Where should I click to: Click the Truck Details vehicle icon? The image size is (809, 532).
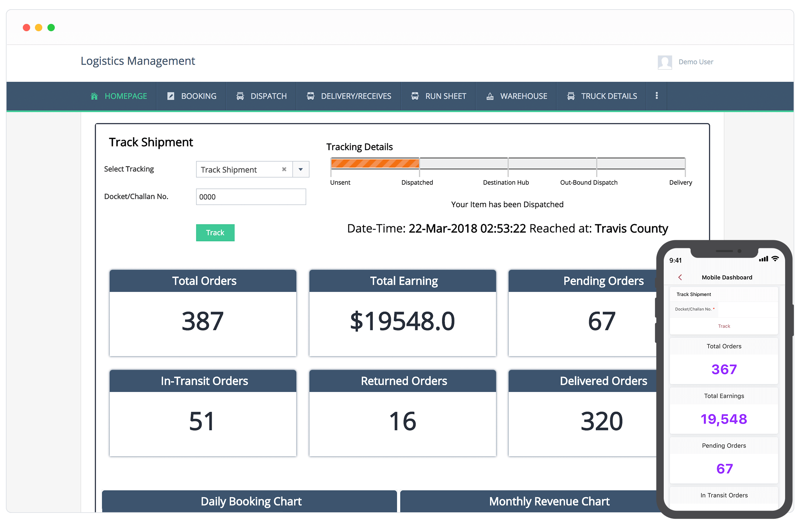tap(571, 96)
